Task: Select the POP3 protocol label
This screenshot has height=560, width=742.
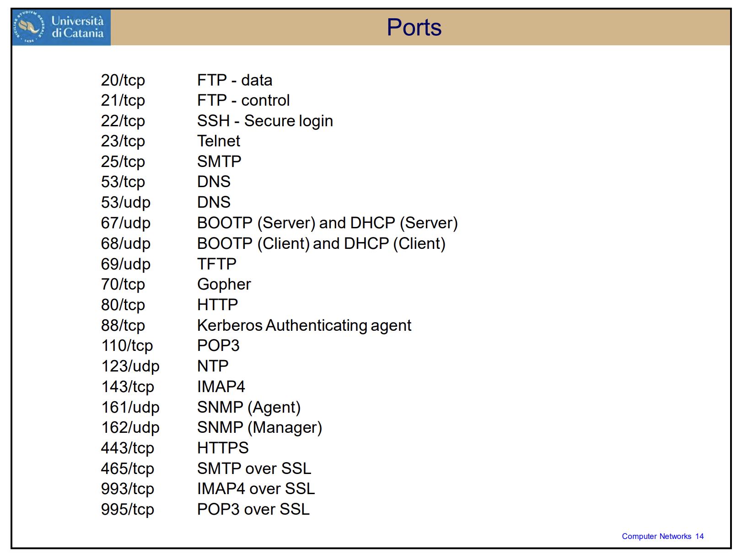Action: [218, 346]
